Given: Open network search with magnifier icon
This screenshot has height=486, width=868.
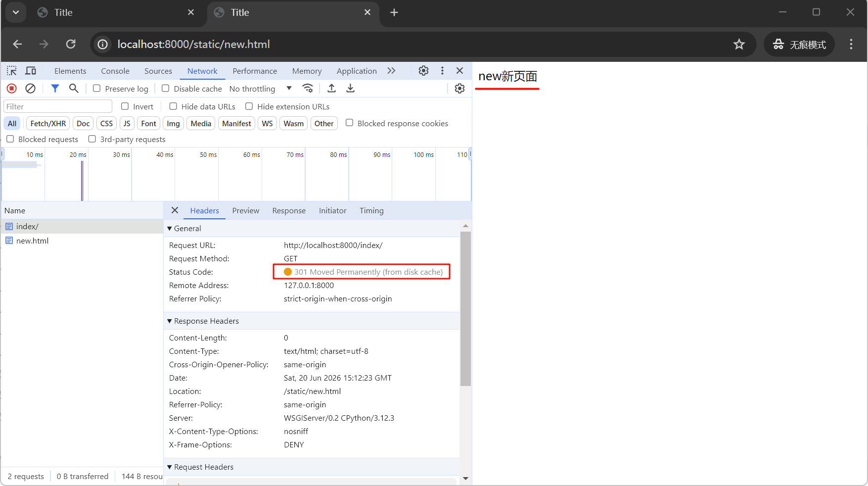Looking at the screenshot, I should [x=74, y=88].
